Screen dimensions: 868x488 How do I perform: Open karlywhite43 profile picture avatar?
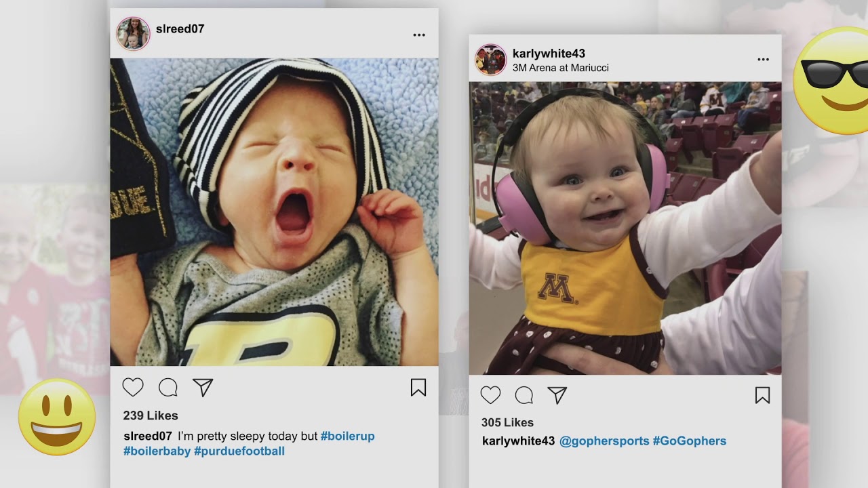490,60
